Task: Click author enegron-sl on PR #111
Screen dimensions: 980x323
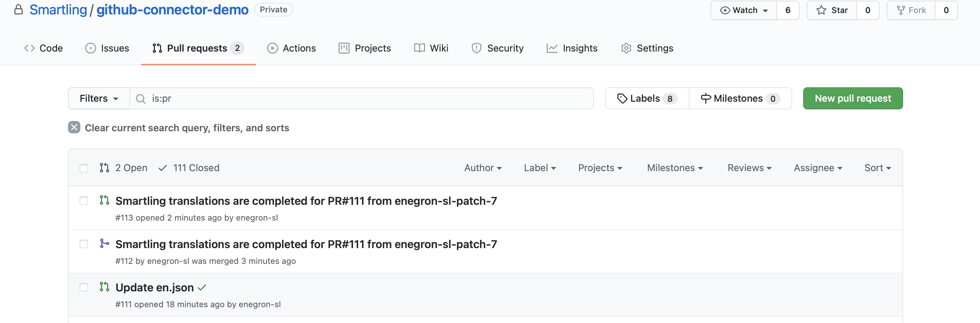Action: click(260, 305)
